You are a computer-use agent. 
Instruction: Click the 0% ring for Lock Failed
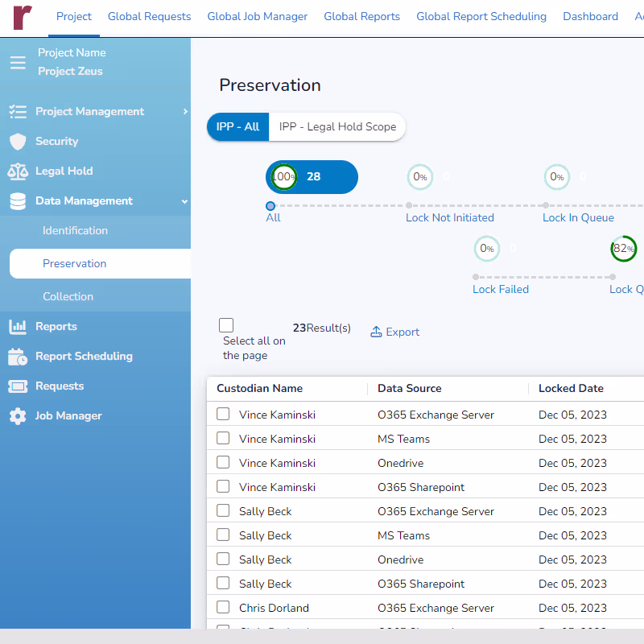(487, 249)
